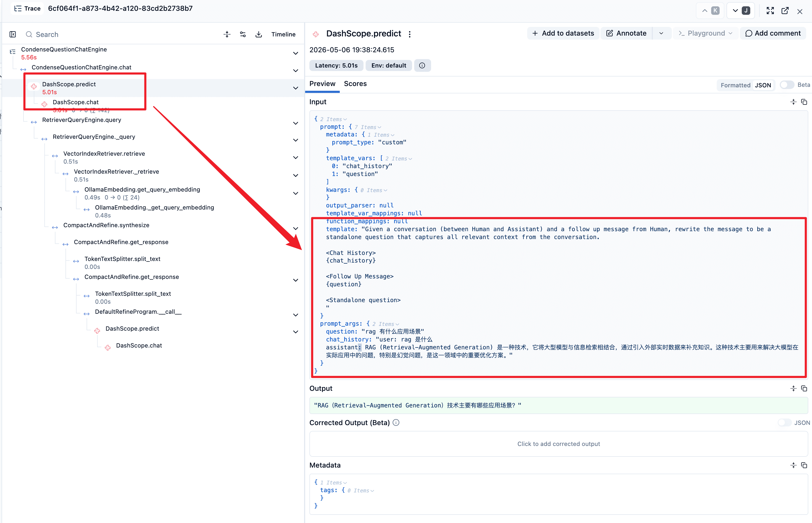812x523 pixels.
Task: Switch to Timeline view
Action: click(283, 34)
